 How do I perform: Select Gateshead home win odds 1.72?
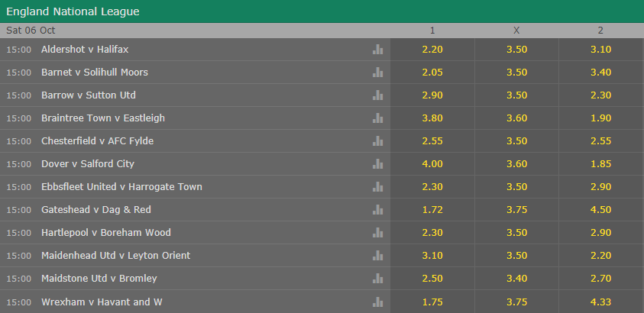click(432, 210)
